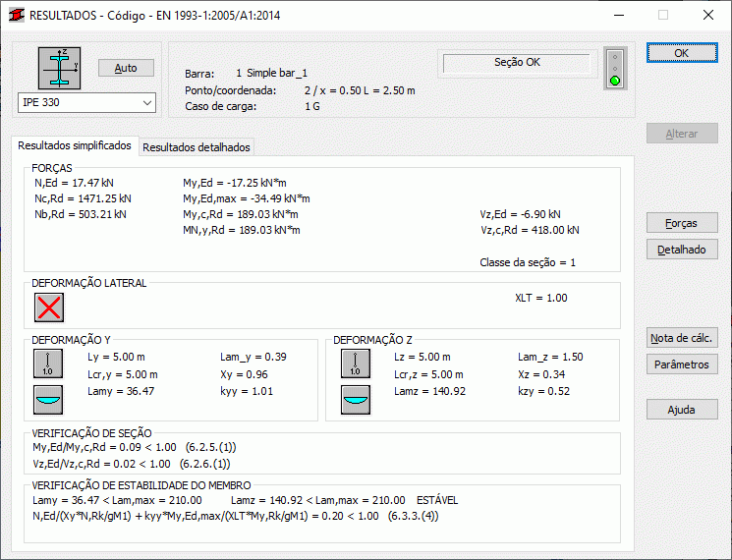
Task: Open the Parâmetros button
Action: point(682,364)
